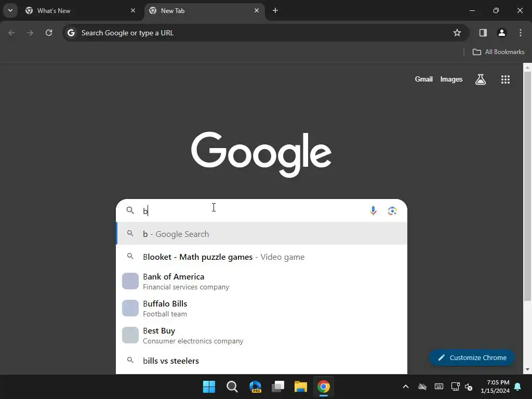Click the page vertical scrollbar

(527, 187)
